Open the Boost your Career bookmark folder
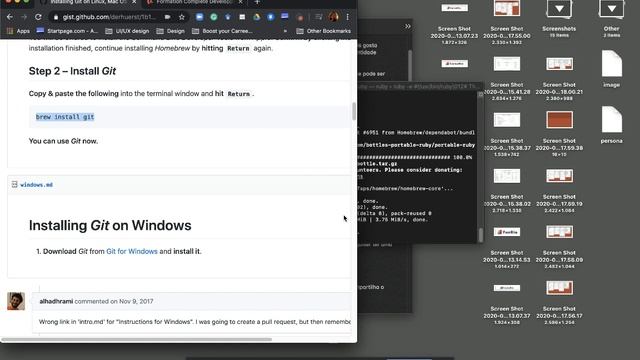Viewport: 640px width, 360px height. coord(222,31)
